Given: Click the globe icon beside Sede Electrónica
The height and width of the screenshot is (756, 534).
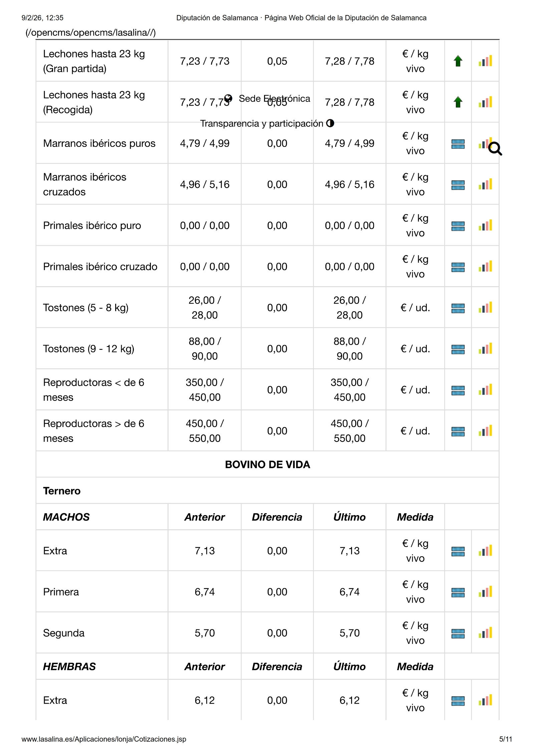Looking at the screenshot, I should pos(228,99).
